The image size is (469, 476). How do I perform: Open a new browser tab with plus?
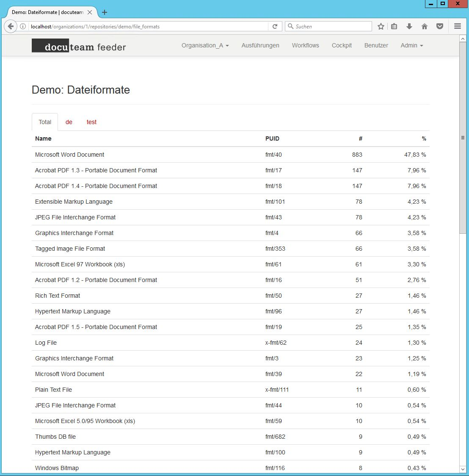[x=105, y=12]
